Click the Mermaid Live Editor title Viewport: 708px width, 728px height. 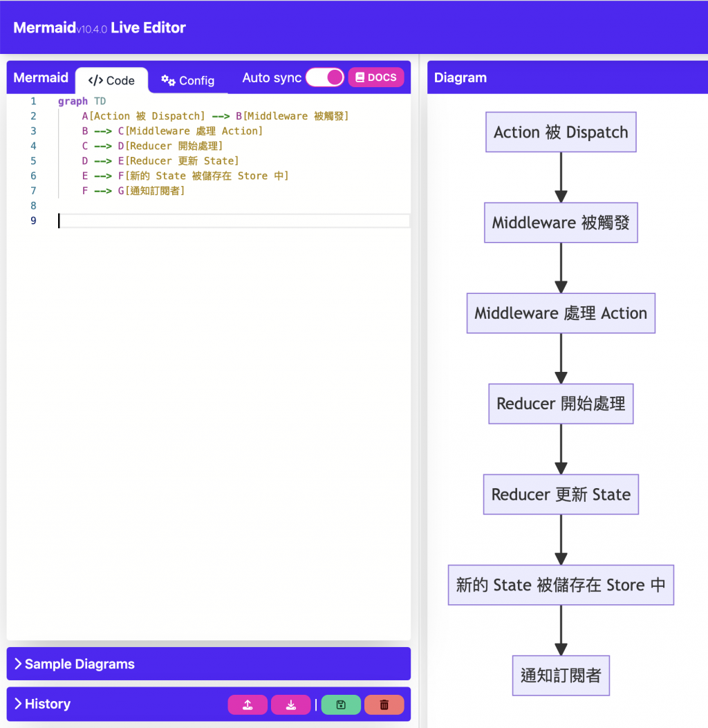coord(100,28)
